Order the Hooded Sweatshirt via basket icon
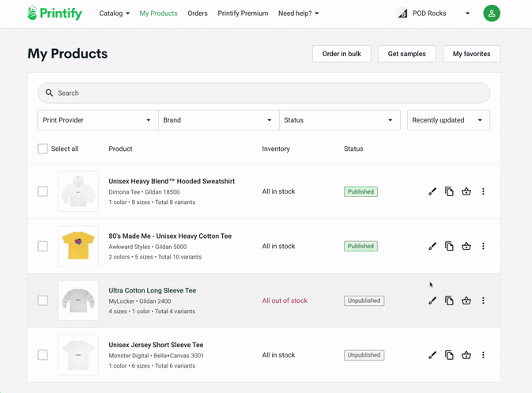This screenshot has width=532, height=393. point(466,191)
